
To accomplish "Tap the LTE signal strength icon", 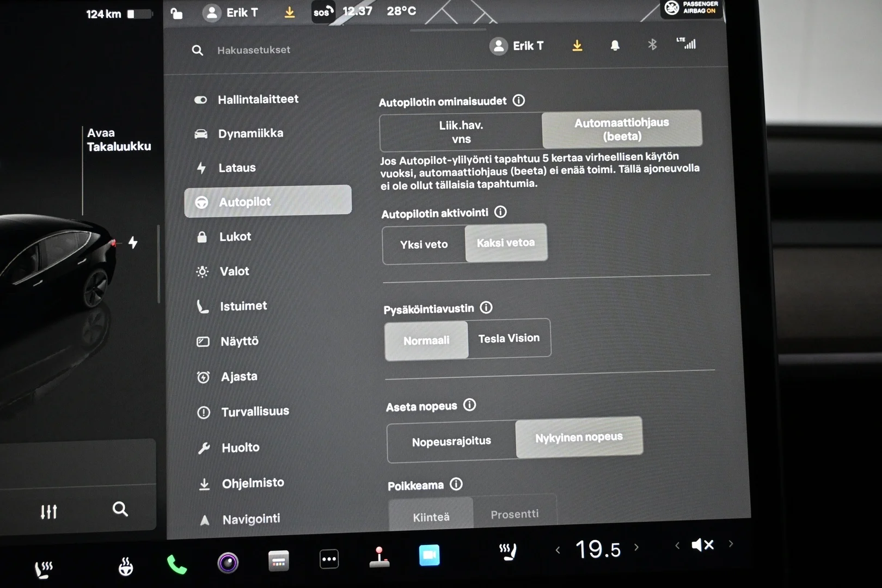I will click(x=686, y=44).
